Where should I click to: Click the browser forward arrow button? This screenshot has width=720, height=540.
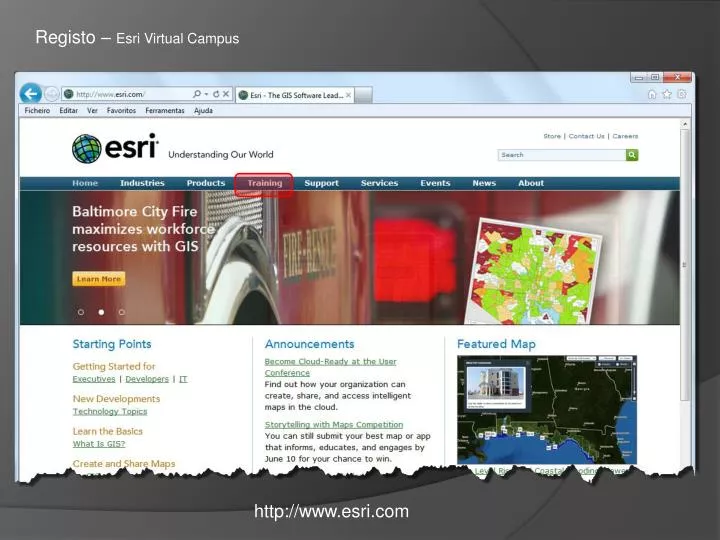[52, 94]
